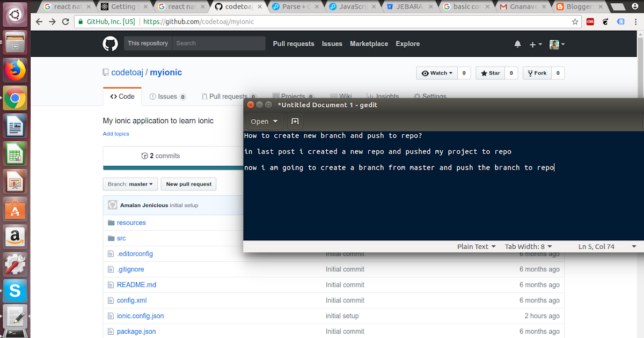
Task: Open the GitHub notifications bell
Action: 517,43
